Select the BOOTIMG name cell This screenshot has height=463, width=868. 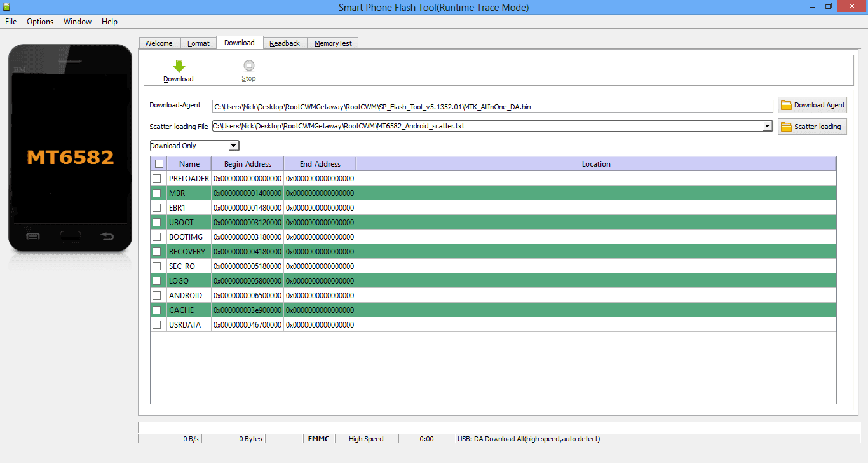(189, 237)
